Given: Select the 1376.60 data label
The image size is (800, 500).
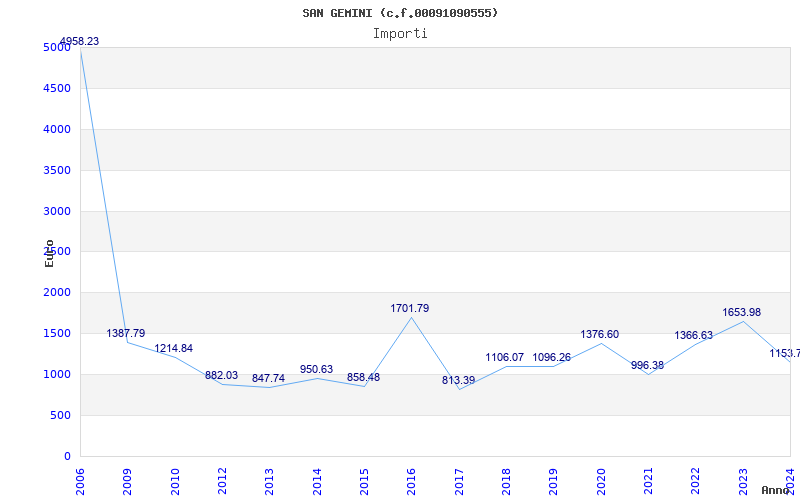Looking at the screenshot, I should (x=599, y=334).
